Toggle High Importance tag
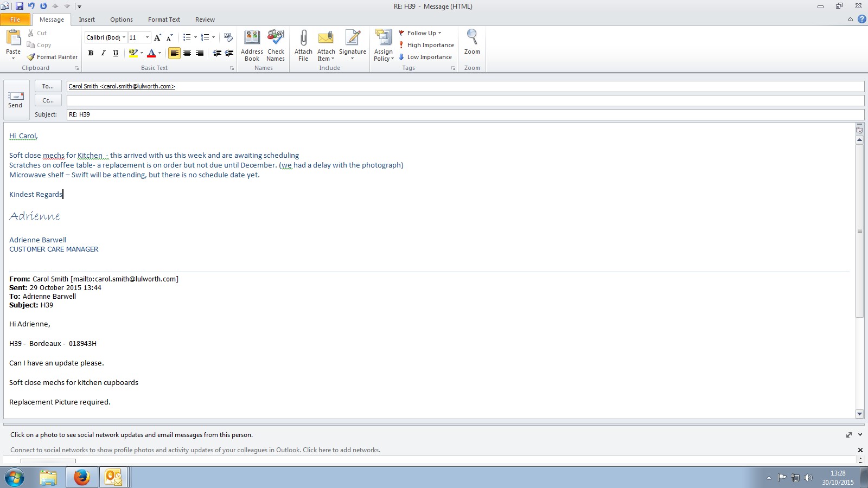Image resolution: width=868 pixels, height=488 pixels. pyautogui.click(x=426, y=45)
